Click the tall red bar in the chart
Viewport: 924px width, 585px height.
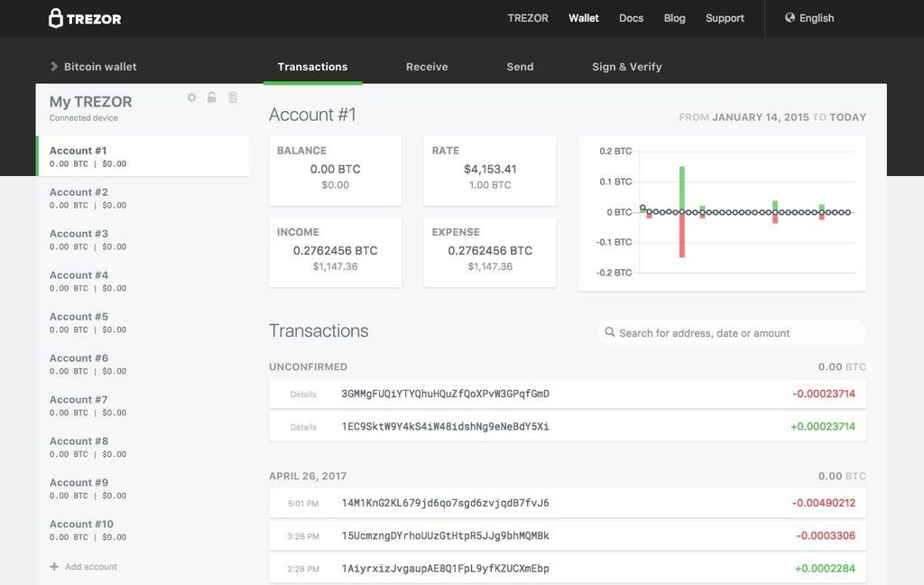click(682, 236)
